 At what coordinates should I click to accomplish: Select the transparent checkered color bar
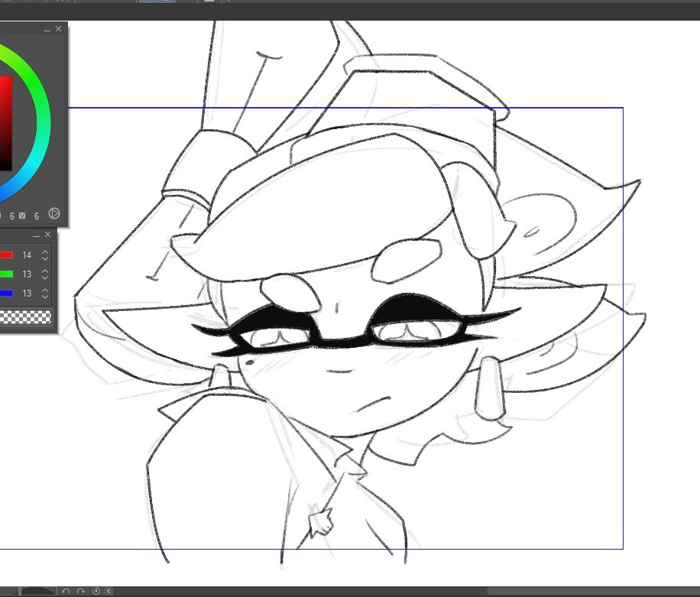(25, 317)
